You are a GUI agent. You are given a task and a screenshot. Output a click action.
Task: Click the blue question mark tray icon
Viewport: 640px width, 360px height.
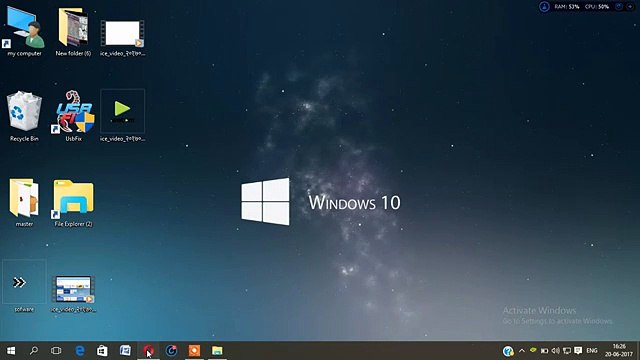[x=508, y=351]
